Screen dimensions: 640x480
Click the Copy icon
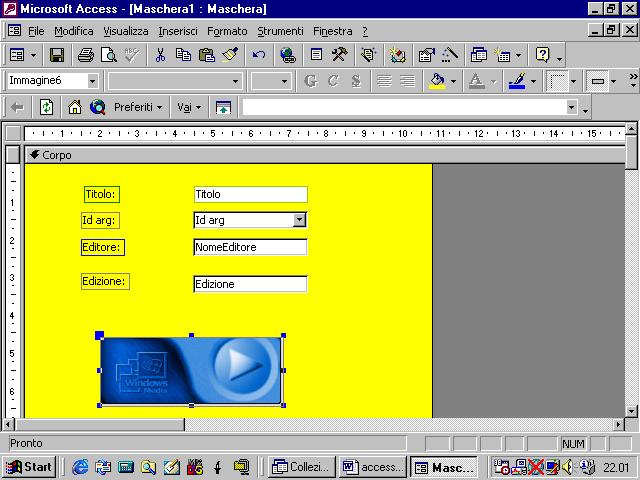(x=183, y=55)
